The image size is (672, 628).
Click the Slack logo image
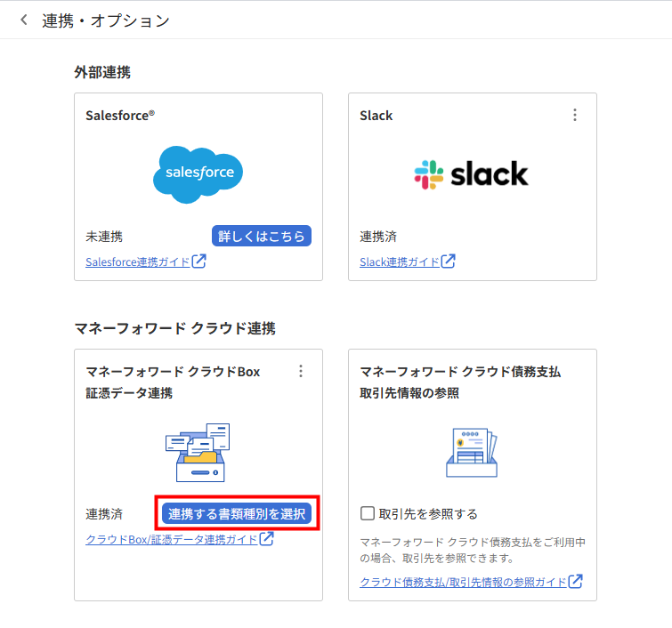(472, 174)
